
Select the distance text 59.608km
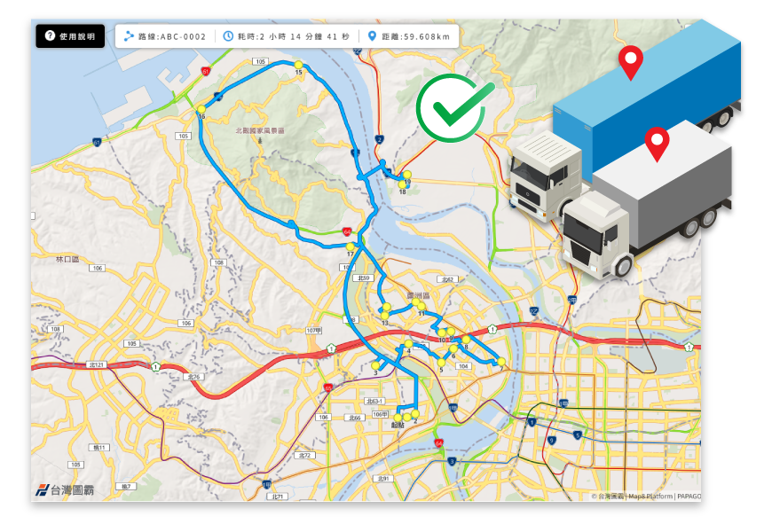coord(426,36)
